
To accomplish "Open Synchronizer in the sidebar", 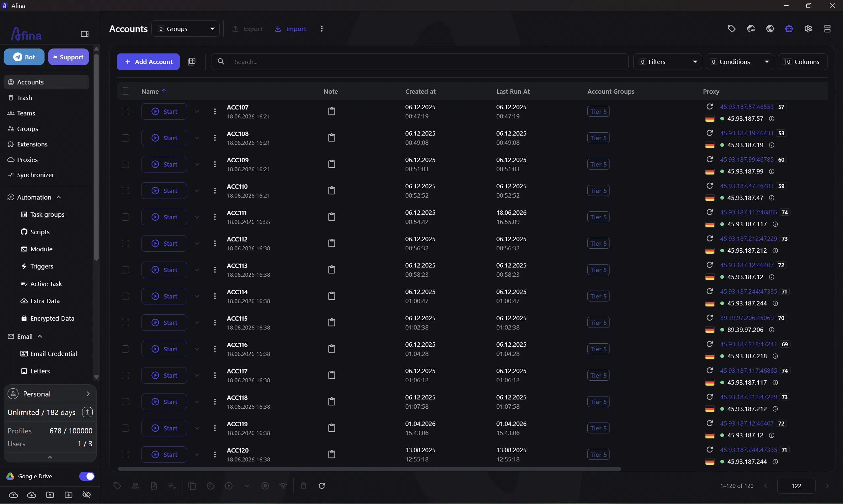I will (46, 175).
